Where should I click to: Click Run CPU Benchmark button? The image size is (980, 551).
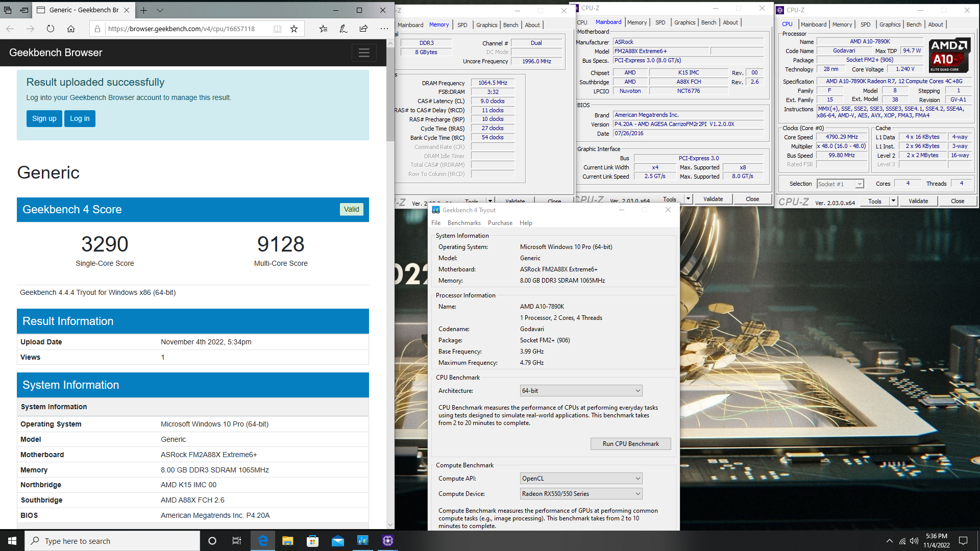point(630,444)
